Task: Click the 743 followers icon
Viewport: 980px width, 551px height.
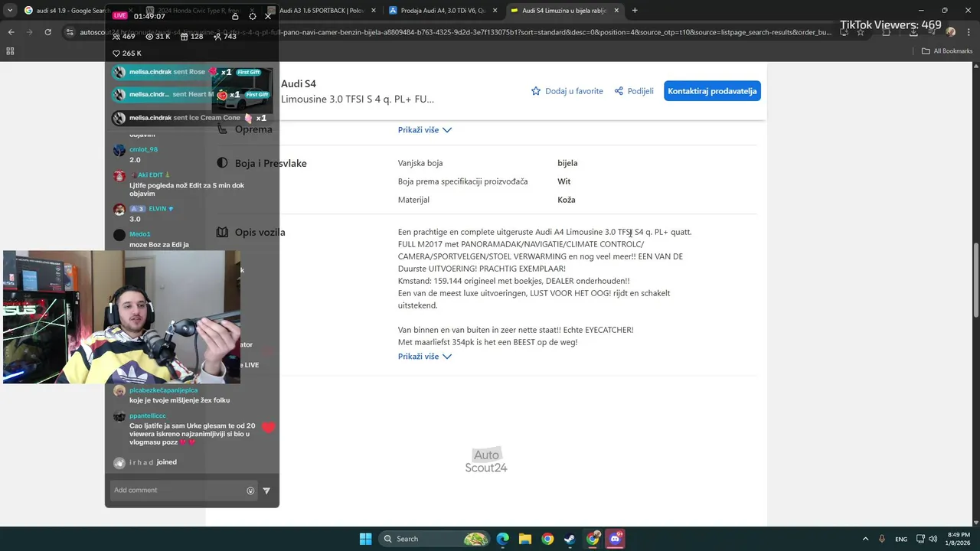Action: [x=217, y=37]
